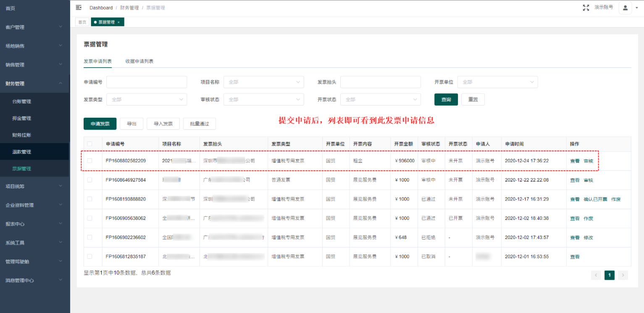Click Dashboard breadcrumb link
This screenshot has height=313, width=644.
tap(101, 8)
